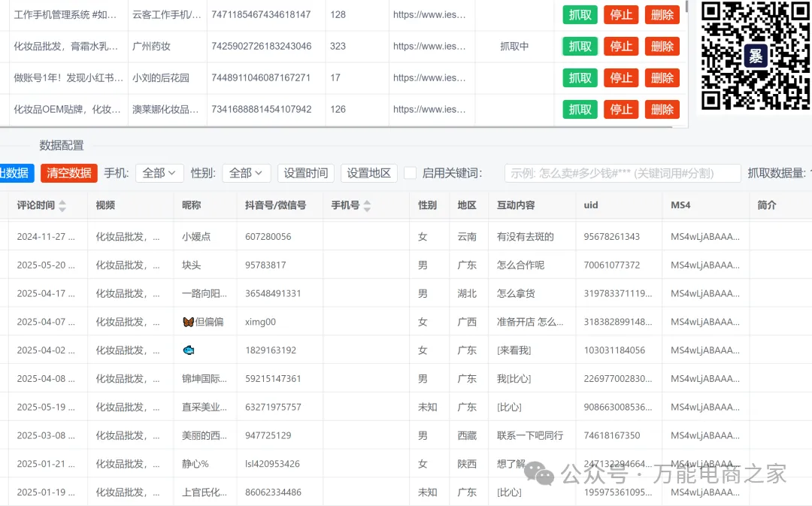Select the 数据配置 tab label

coord(62,145)
